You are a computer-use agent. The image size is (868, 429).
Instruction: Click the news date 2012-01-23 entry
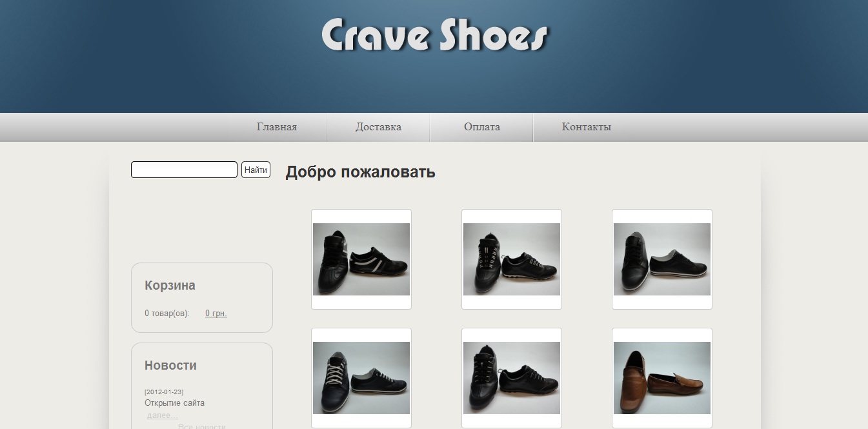[x=164, y=390]
